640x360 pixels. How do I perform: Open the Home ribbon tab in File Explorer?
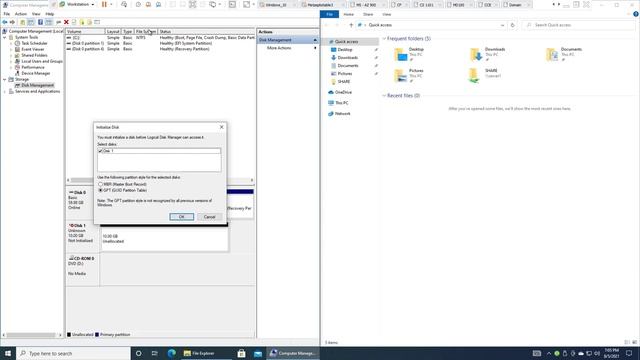[x=349, y=14]
